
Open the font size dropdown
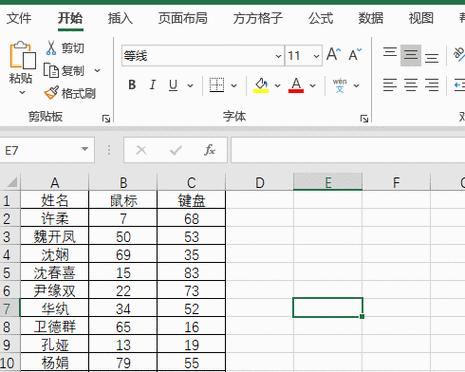316,56
